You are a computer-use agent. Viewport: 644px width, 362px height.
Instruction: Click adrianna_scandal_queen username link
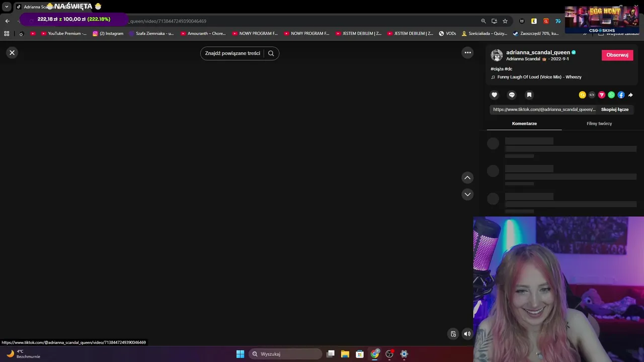pyautogui.click(x=538, y=52)
